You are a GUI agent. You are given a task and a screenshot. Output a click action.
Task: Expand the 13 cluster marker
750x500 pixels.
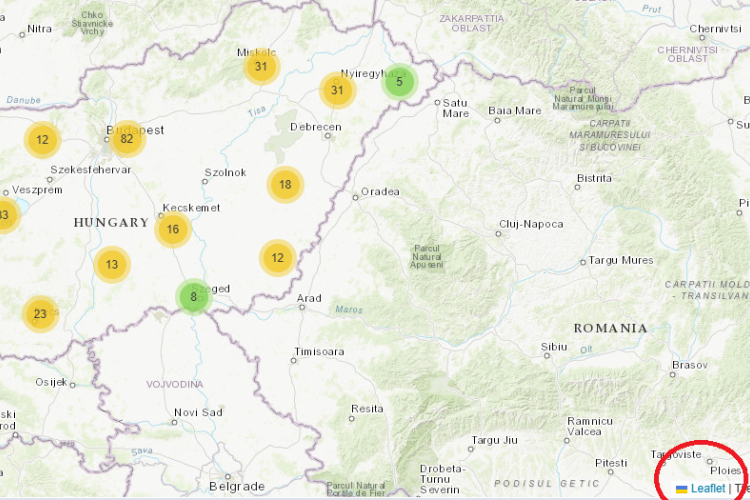112,265
